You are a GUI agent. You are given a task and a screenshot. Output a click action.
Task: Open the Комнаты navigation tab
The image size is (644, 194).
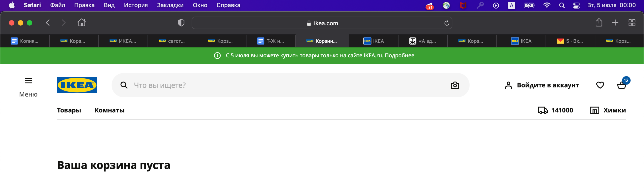coord(109,110)
